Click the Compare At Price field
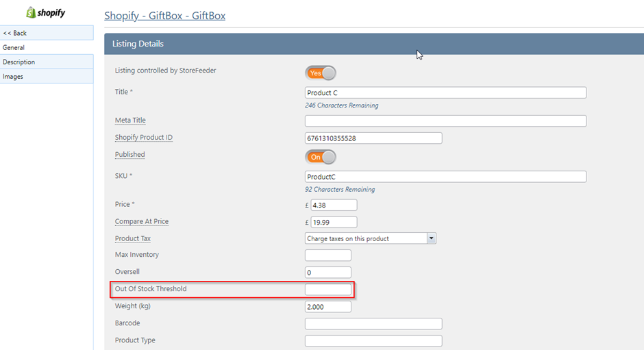Image resolution: width=644 pixels, height=350 pixels. [x=334, y=222]
